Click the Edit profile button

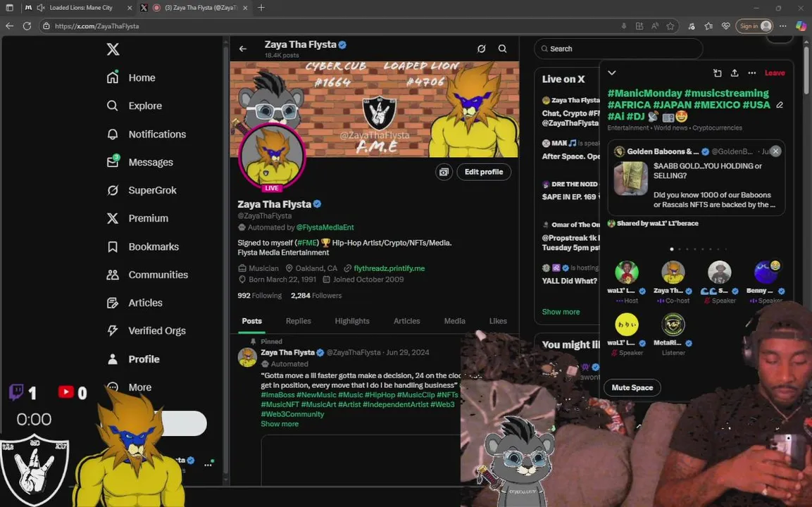click(484, 172)
